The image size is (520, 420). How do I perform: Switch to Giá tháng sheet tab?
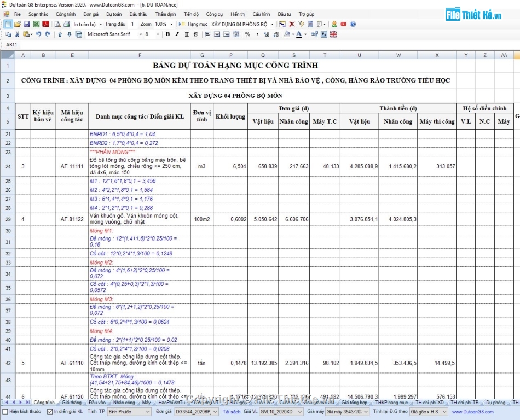pos(72,402)
